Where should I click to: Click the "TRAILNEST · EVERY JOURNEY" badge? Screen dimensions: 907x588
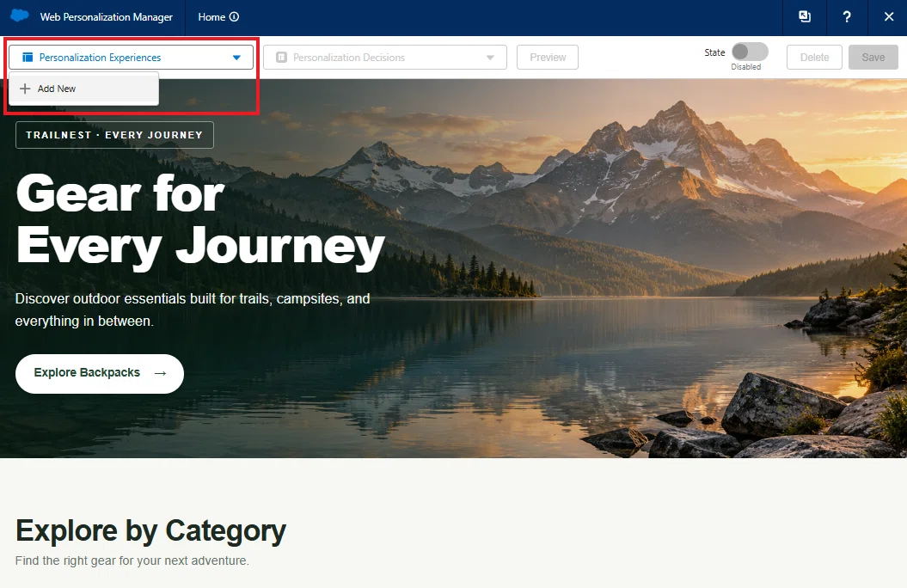[x=114, y=135]
